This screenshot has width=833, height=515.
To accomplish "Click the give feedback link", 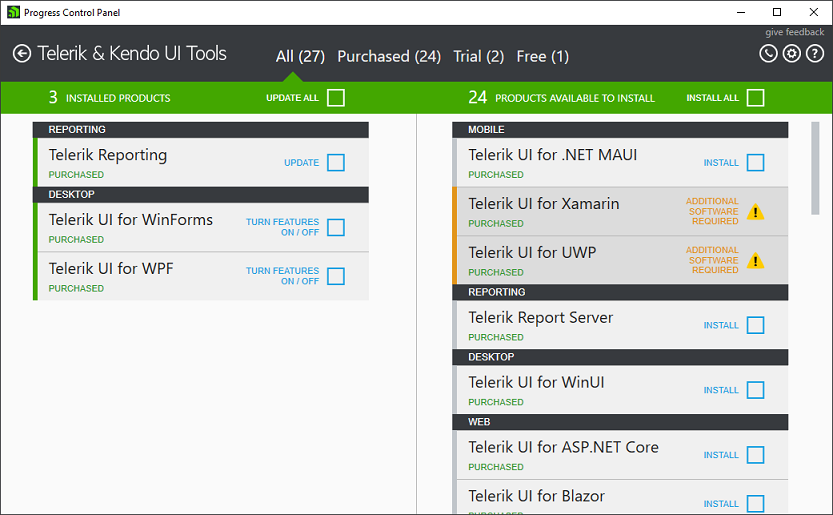I will 795,33.
